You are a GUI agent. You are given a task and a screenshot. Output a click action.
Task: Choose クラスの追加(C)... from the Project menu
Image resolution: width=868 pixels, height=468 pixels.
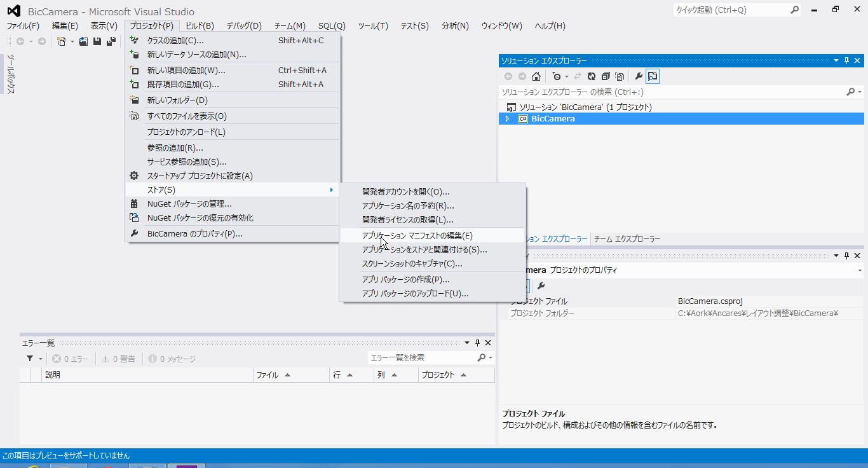click(233, 40)
